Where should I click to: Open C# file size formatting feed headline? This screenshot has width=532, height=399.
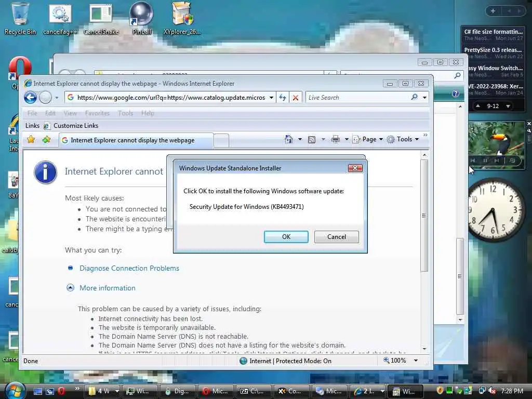494,32
